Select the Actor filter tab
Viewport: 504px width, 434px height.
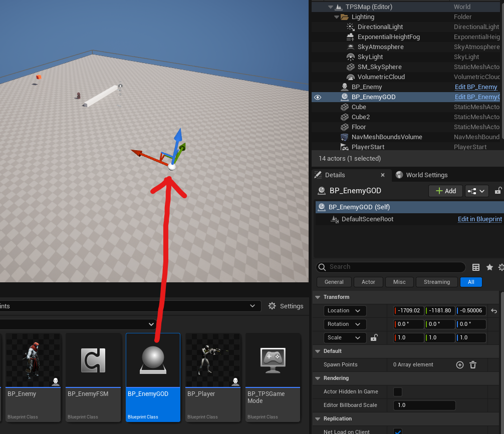[368, 282]
